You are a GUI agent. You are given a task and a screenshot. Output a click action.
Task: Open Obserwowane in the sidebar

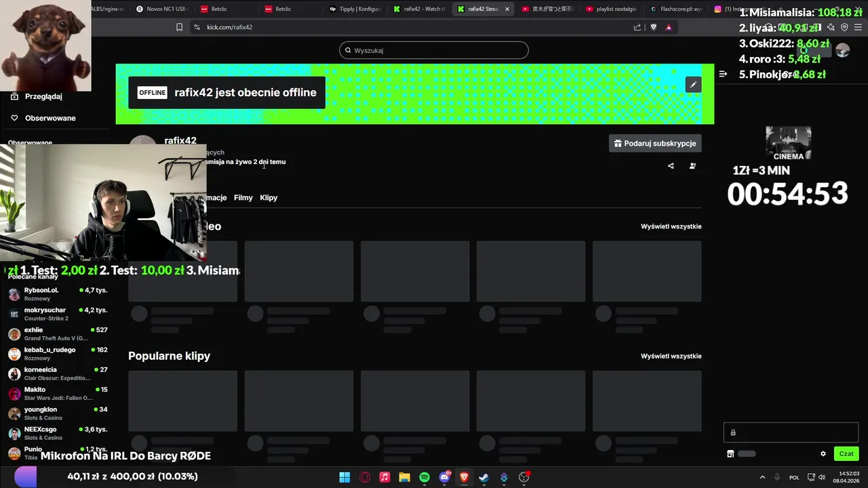pos(42,118)
